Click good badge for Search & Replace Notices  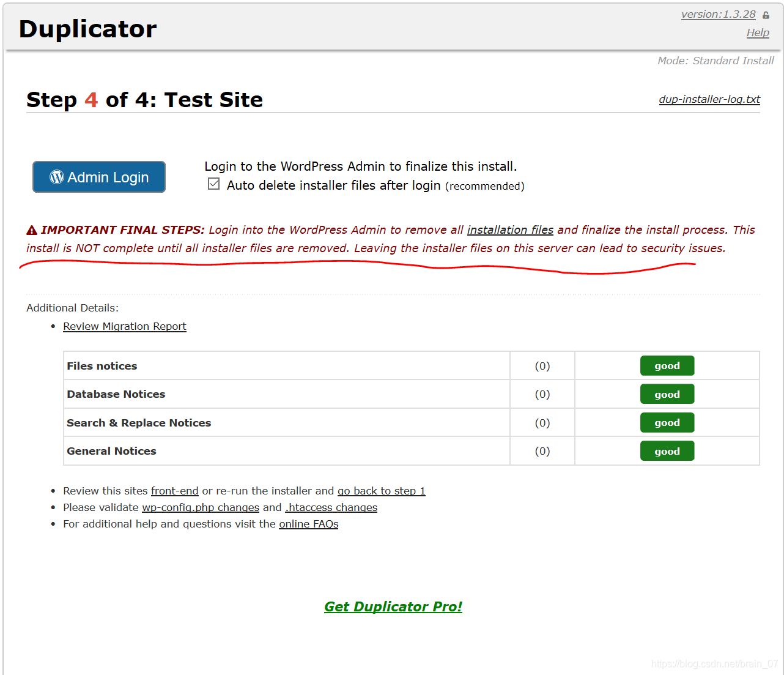pos(667,422)
